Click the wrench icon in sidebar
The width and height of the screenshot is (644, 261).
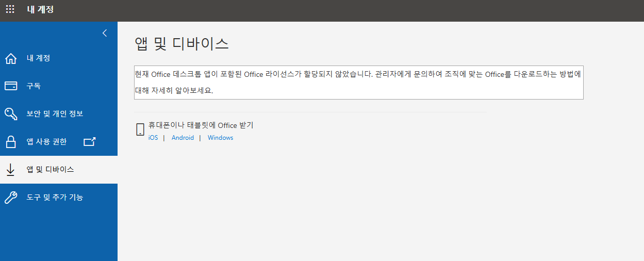pos(10,197)
